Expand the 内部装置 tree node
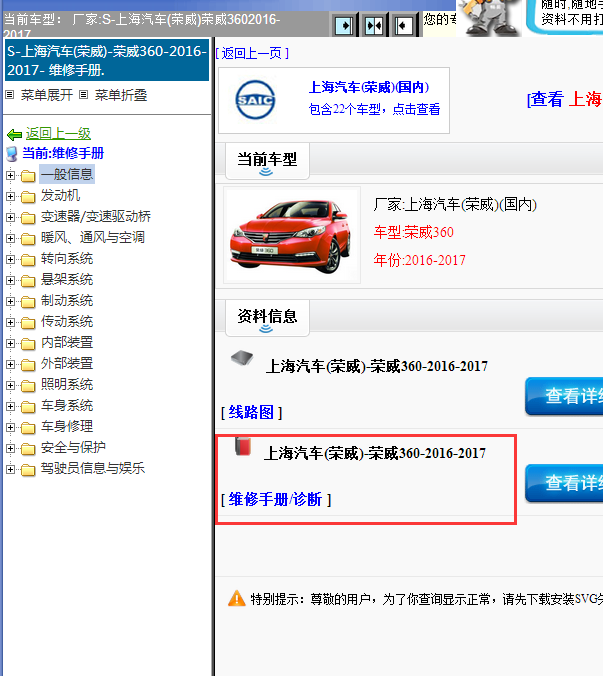Image resolution: width=603 pixels, height=676 pixels. tap(10, 343)
